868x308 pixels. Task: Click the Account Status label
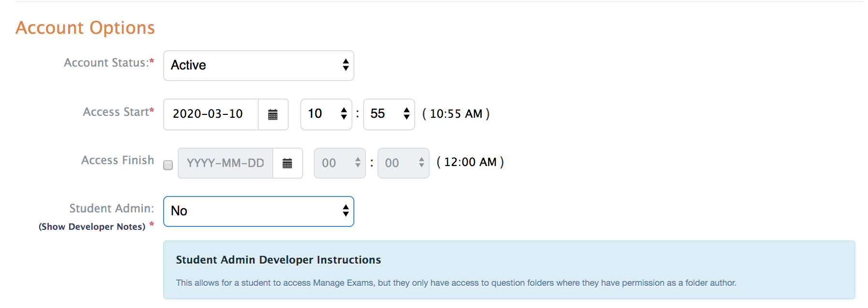[106, 63]
